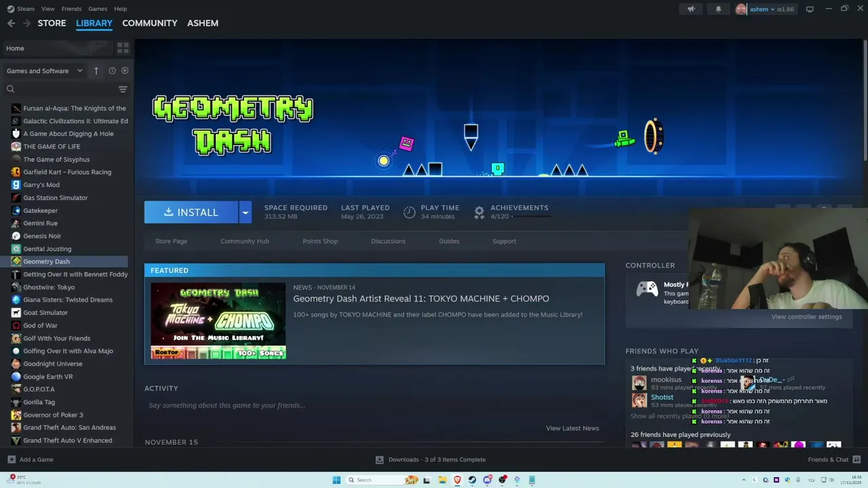
Task: Go forward with the right arrow
Action: click(26, 23)
